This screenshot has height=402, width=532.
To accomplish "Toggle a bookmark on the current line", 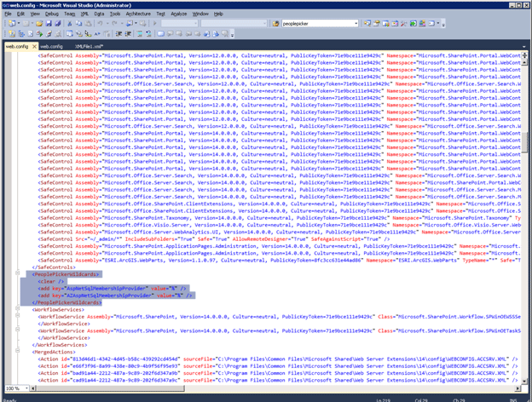I will coord(161,33).
